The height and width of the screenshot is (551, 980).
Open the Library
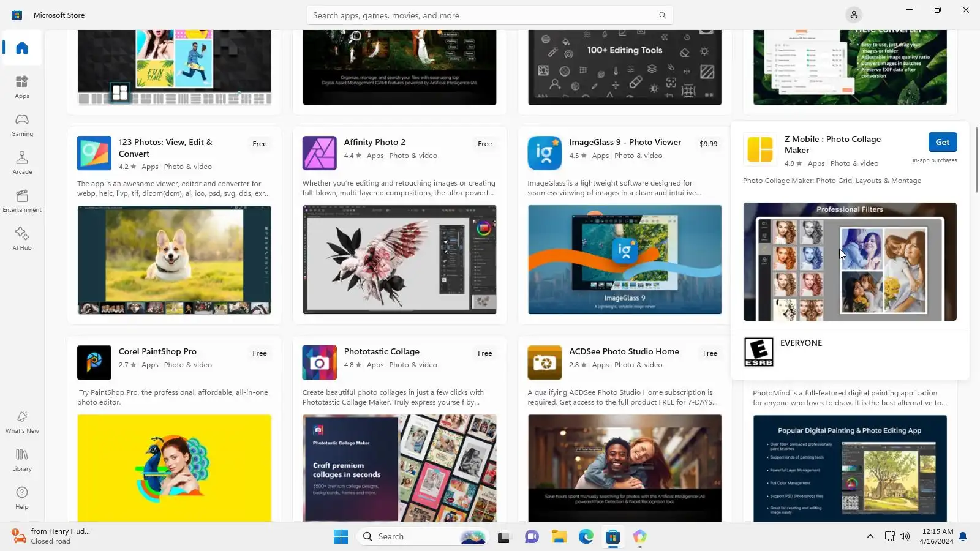click(22, 460)
